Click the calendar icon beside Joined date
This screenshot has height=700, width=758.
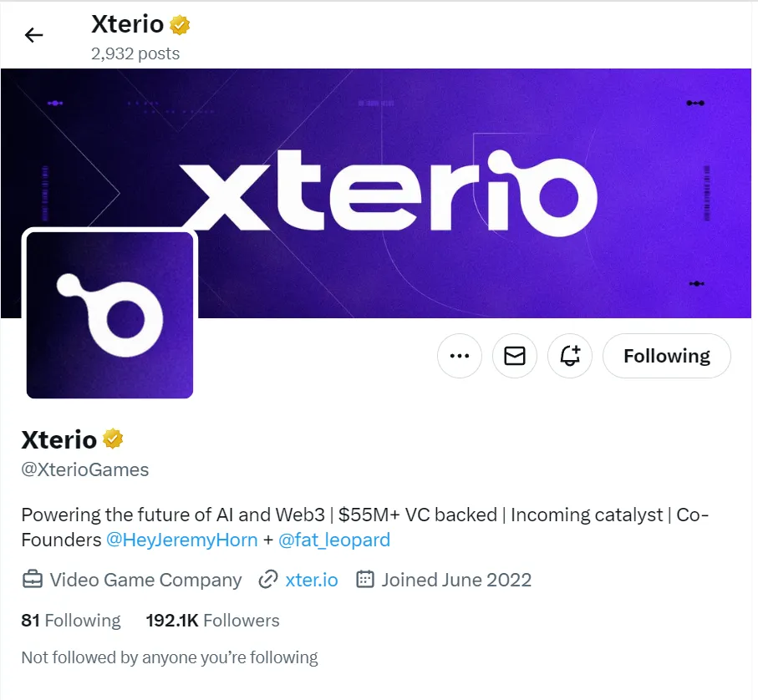pyautogui.click(x=365, y=579)
